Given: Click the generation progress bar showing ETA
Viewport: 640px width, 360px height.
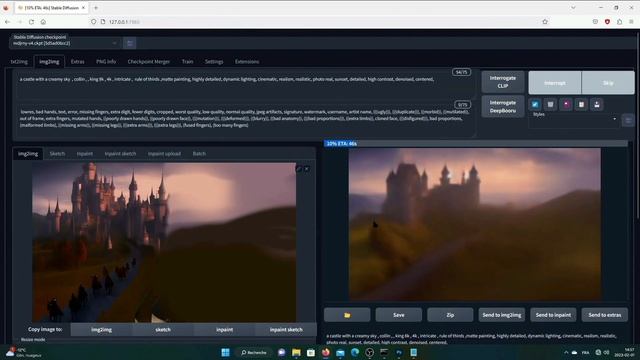Looking at the screenshot, I should coord(476,144).
